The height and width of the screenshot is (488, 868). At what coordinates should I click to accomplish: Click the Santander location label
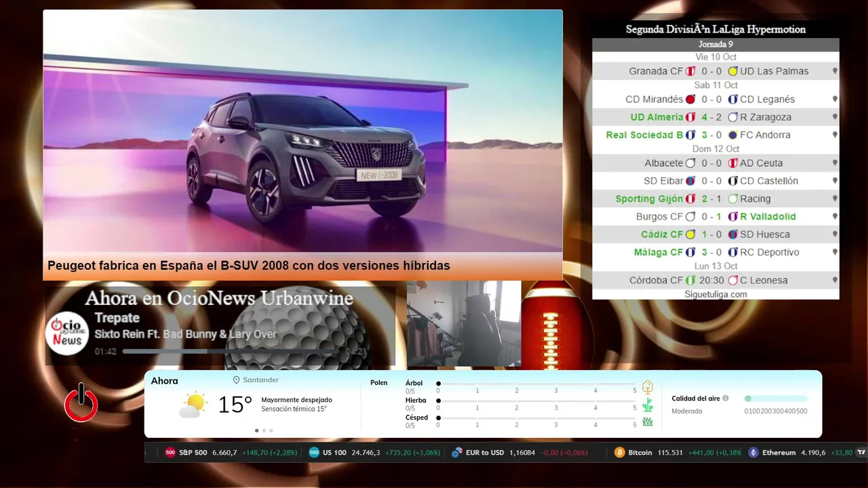click(x=261, y=380)
